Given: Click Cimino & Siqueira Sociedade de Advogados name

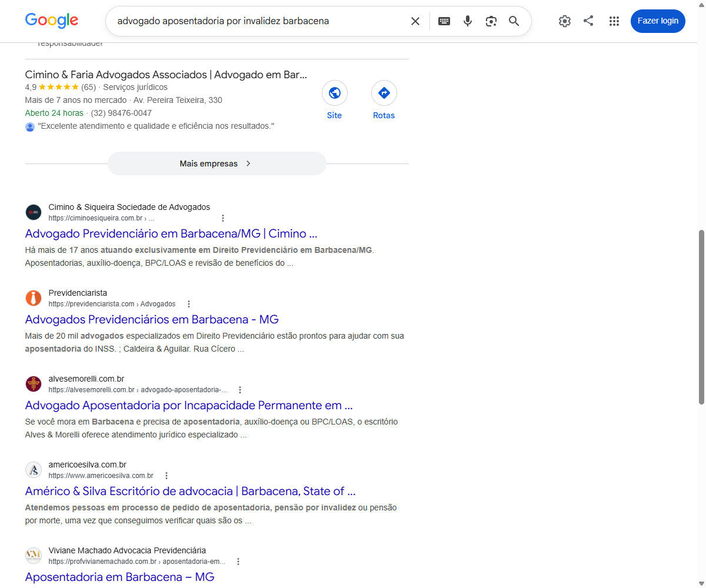Looking at the screenshot, I should coord(129,207).
